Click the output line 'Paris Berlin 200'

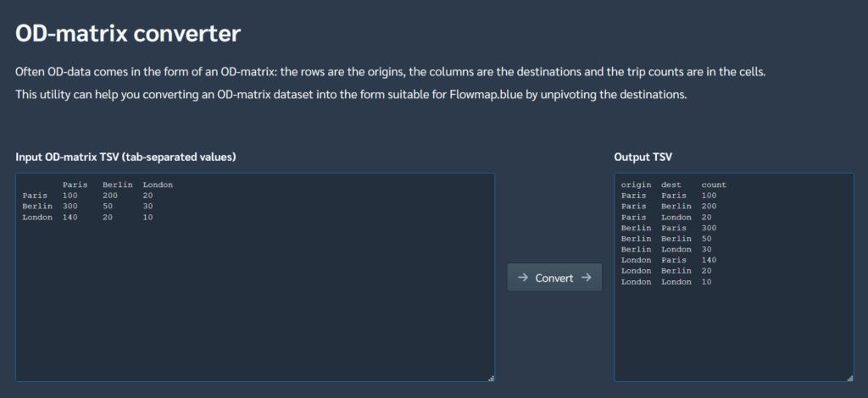668,207
